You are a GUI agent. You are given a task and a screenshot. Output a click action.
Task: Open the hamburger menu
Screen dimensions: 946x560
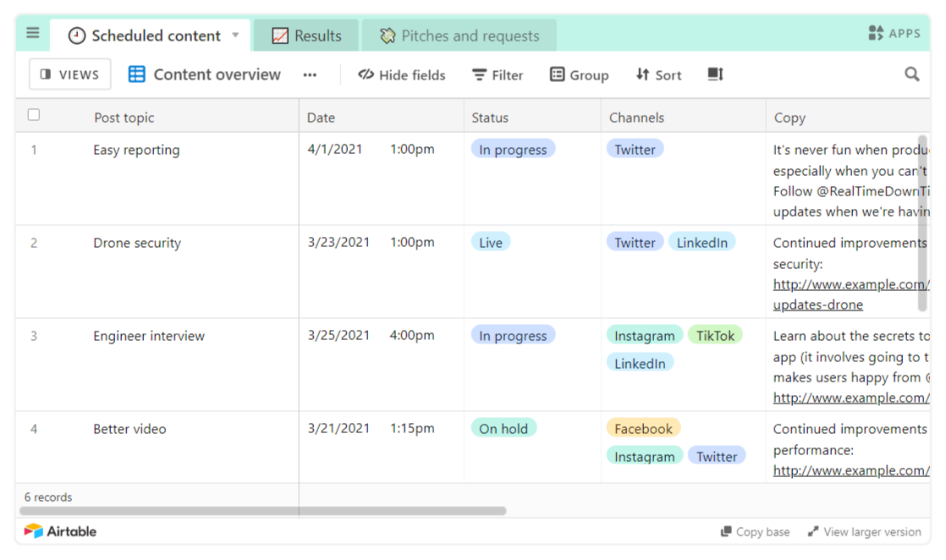[32, 33]
